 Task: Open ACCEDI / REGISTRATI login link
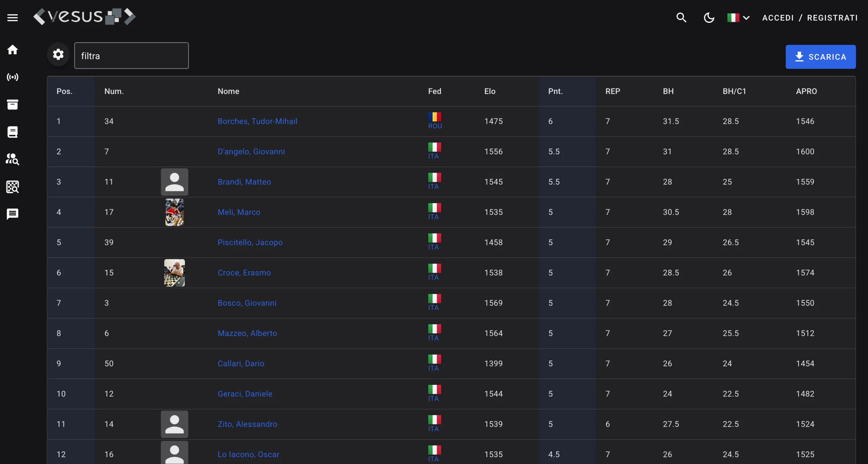(810, 18)
